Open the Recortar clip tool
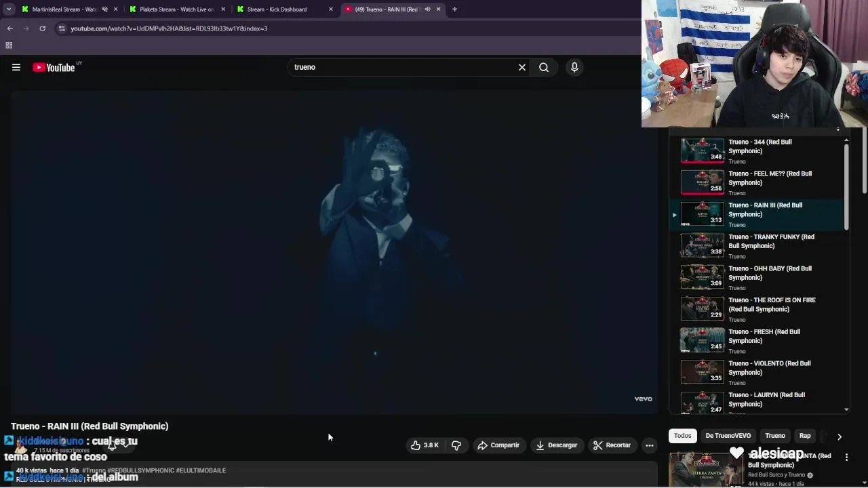 pyautogui.click(x=612, y=445)
